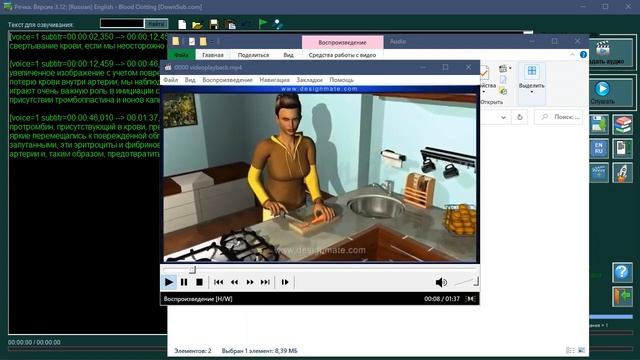Click the blue progress bar in Rechka panel
Screen dimensions: 640x360
click(611, 317)
